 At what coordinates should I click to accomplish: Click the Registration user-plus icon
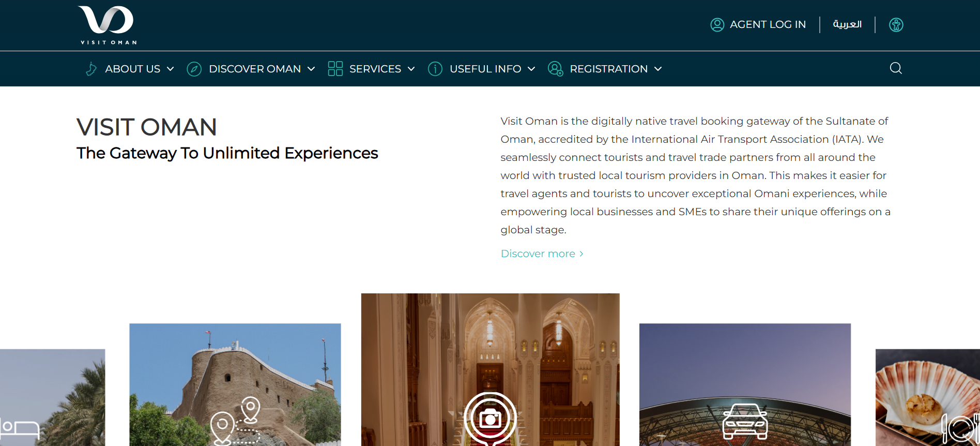pos(555,69)
